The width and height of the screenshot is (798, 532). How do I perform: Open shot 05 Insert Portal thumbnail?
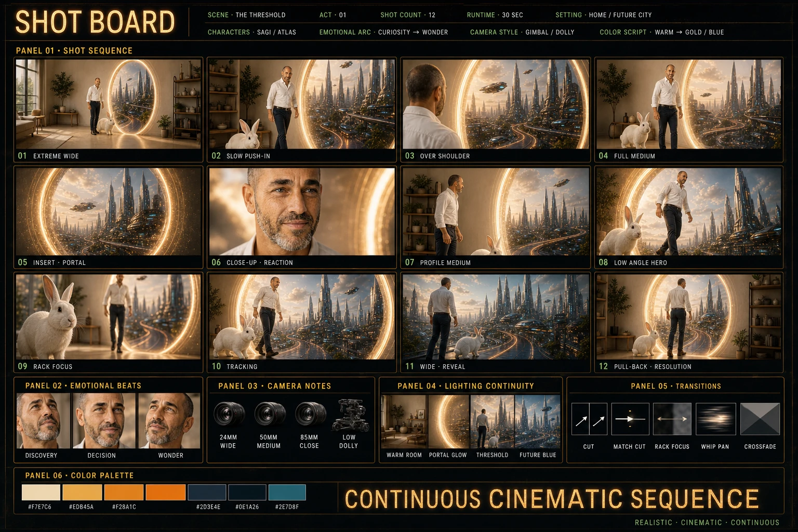(x=108, y=211)
